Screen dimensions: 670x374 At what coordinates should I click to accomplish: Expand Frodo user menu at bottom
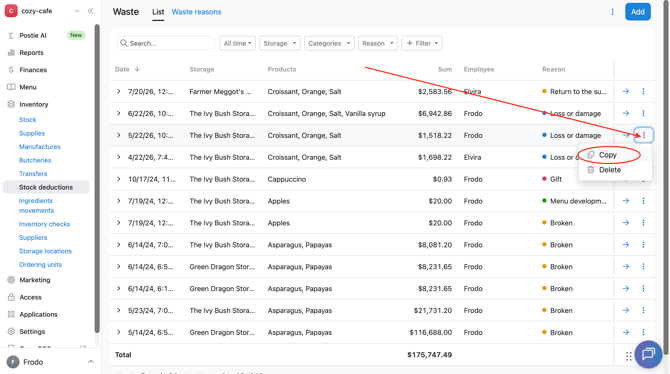tap(91, 362)
